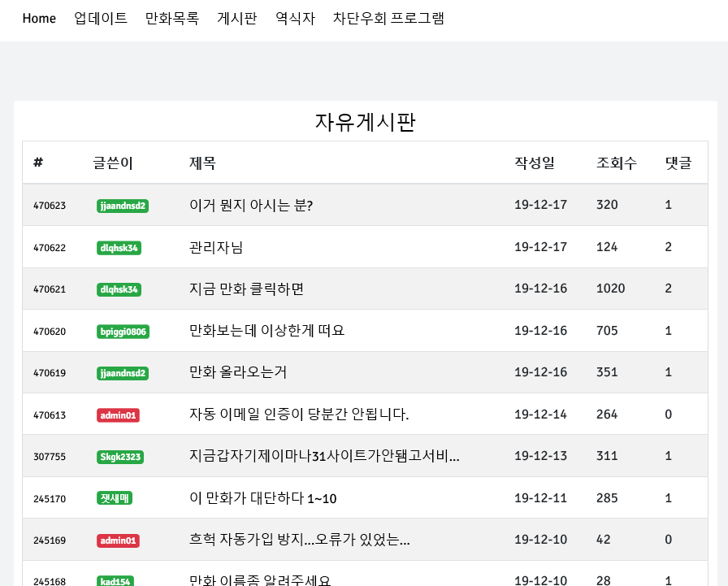Screen dimensions: 728x586
Task: Open the post 지금 만화 클릭하면
Action: point(246,289)
